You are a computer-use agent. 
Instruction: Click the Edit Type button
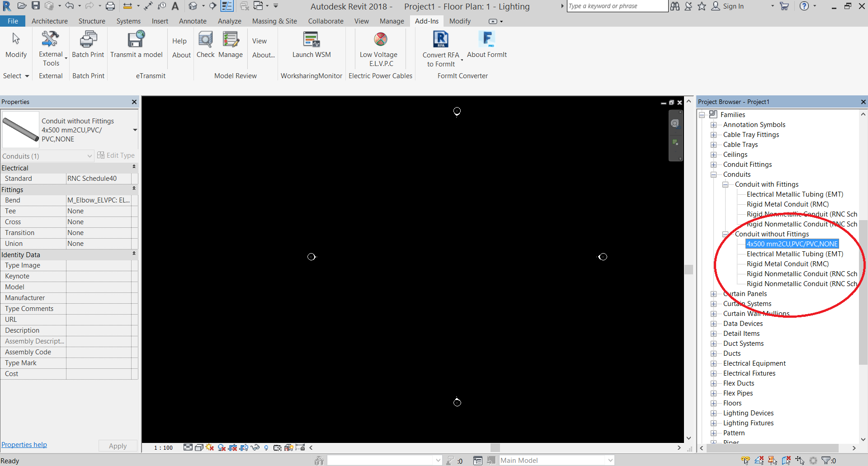(x=116, y=155)
